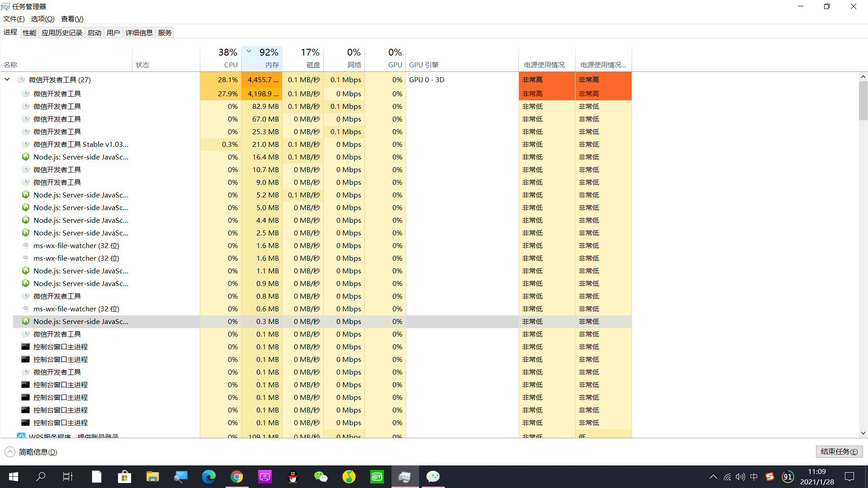
Task: Collapse the 微信开发者工具 (27) process group
Action: (x=7, y=80)
